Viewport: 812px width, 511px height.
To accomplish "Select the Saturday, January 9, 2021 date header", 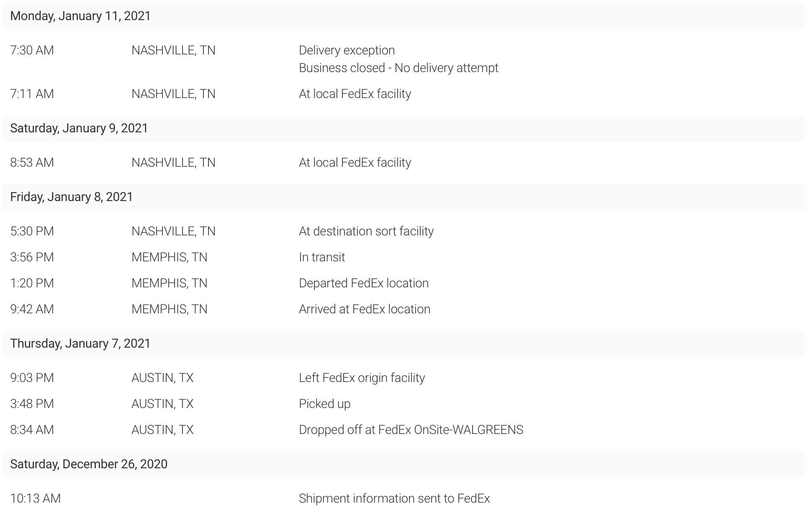I will (x=403, y=128).
